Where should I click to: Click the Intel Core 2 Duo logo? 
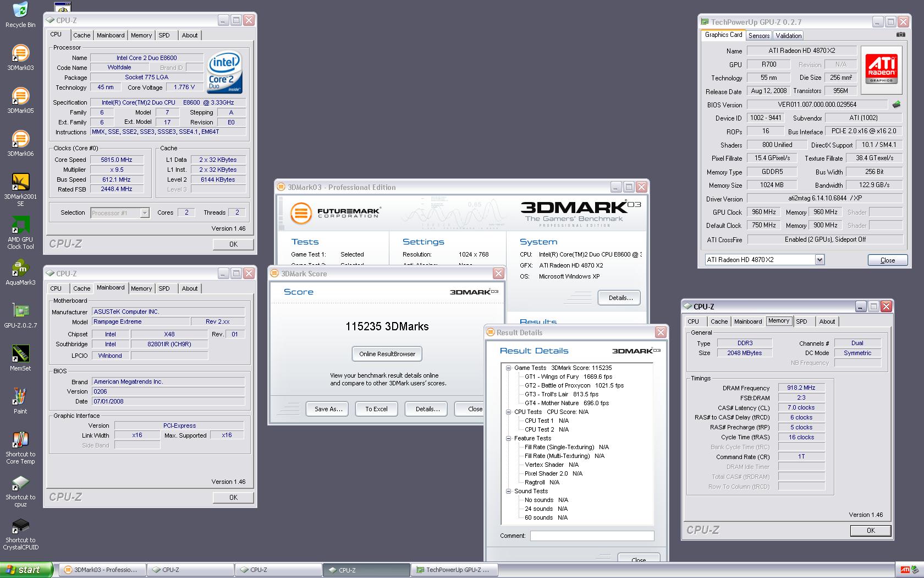[224, 73]
